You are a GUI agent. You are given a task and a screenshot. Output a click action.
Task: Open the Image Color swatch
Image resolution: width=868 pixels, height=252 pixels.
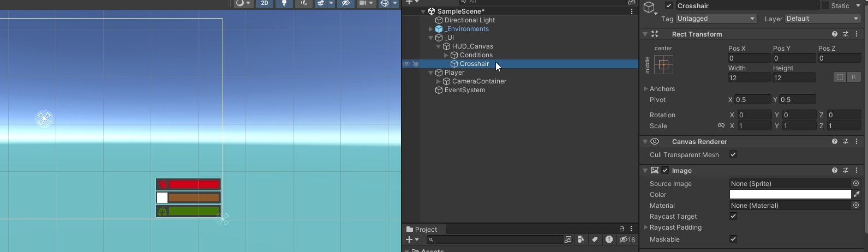pyautogui.click(x=790, y=195)
